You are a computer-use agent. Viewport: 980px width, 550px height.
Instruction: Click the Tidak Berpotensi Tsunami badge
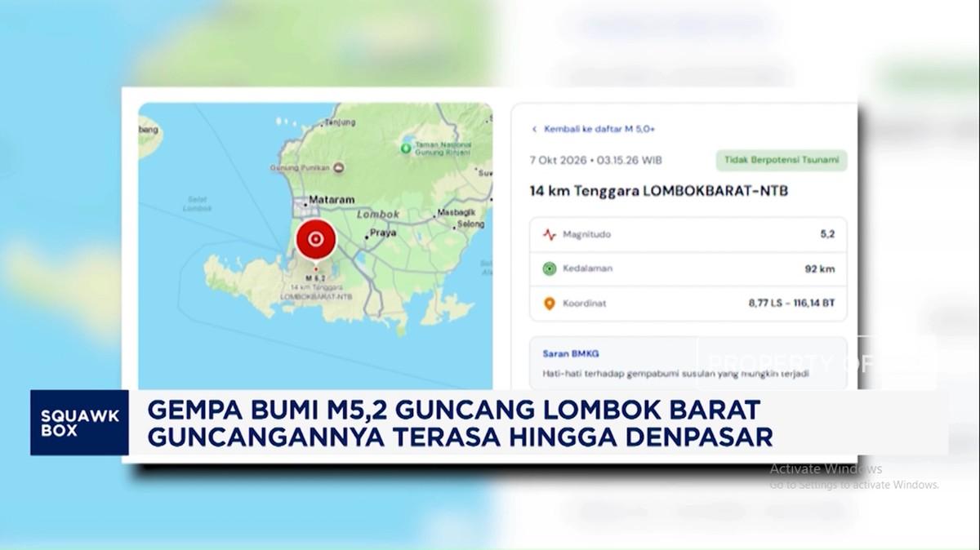pyautogui.click(x=782, y=160)
